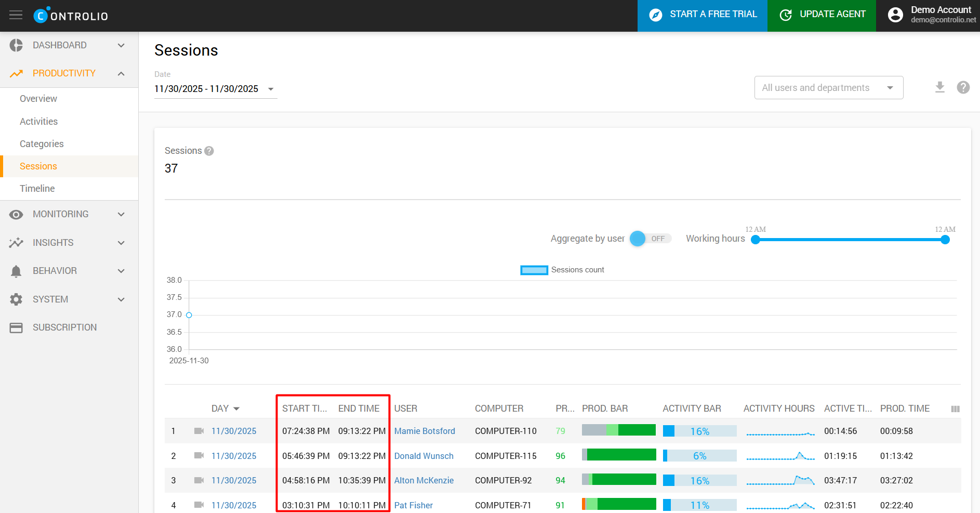Click the Start a Free Trial button
This screenshot has height=513, width=980.
click(702, 15)
